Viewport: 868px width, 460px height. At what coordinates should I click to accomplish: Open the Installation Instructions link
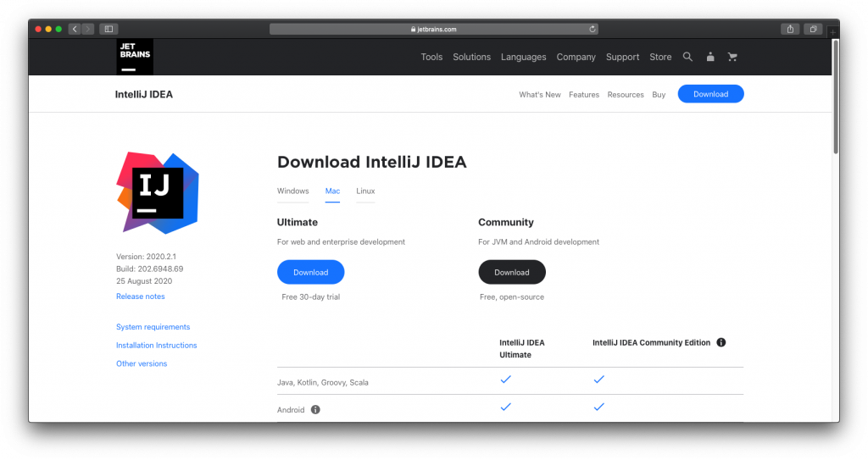tap(157, 346)
